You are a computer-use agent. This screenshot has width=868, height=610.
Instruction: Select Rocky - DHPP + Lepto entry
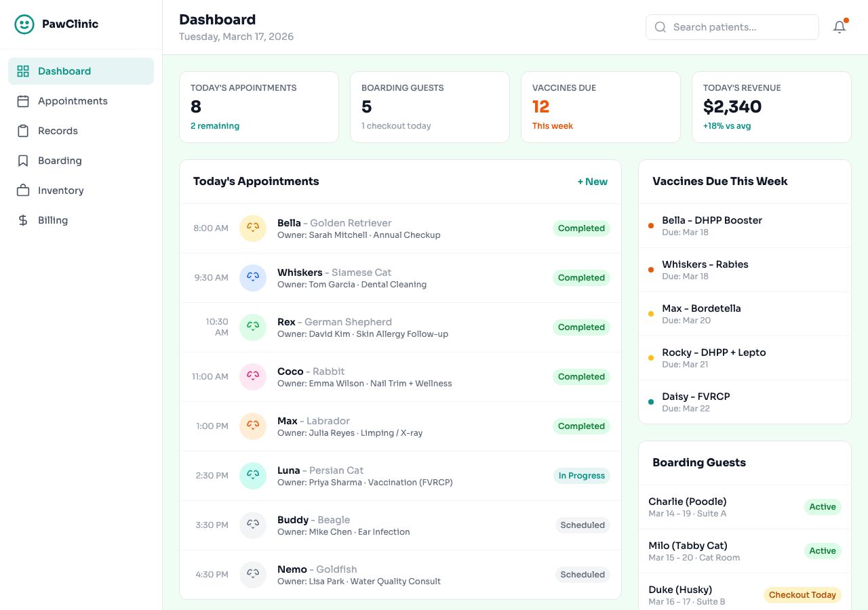click(x=745, y=358)
